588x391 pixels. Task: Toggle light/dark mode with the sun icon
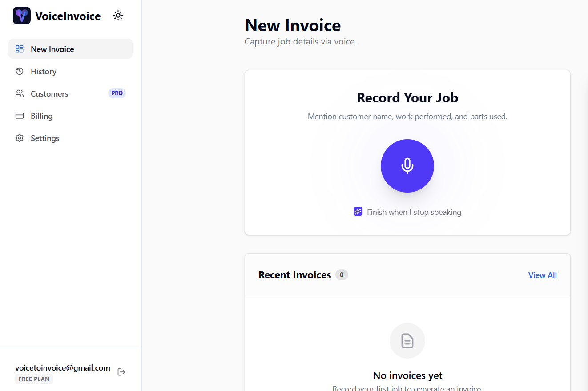click(118, 15)
